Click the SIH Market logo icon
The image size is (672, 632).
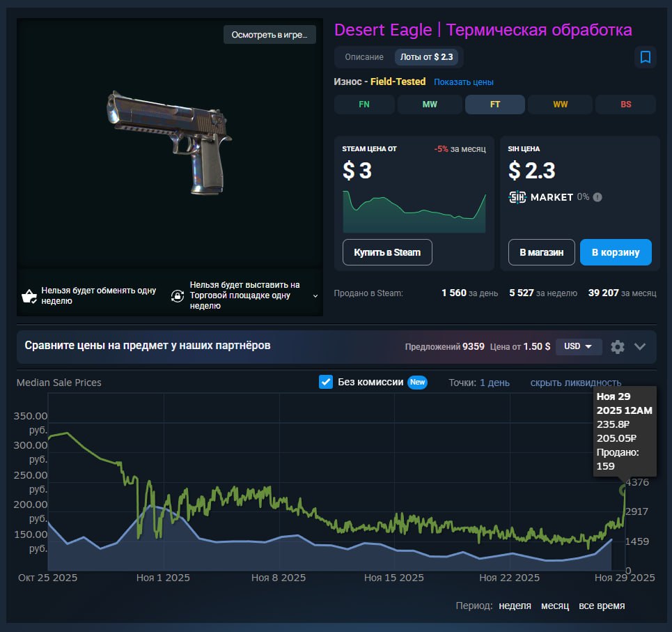(517, 197)
